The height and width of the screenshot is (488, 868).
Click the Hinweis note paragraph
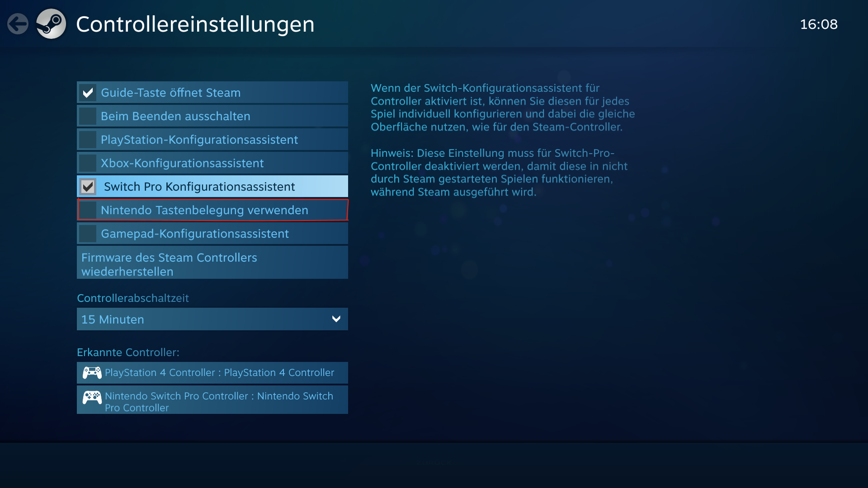tap(499, 173)
